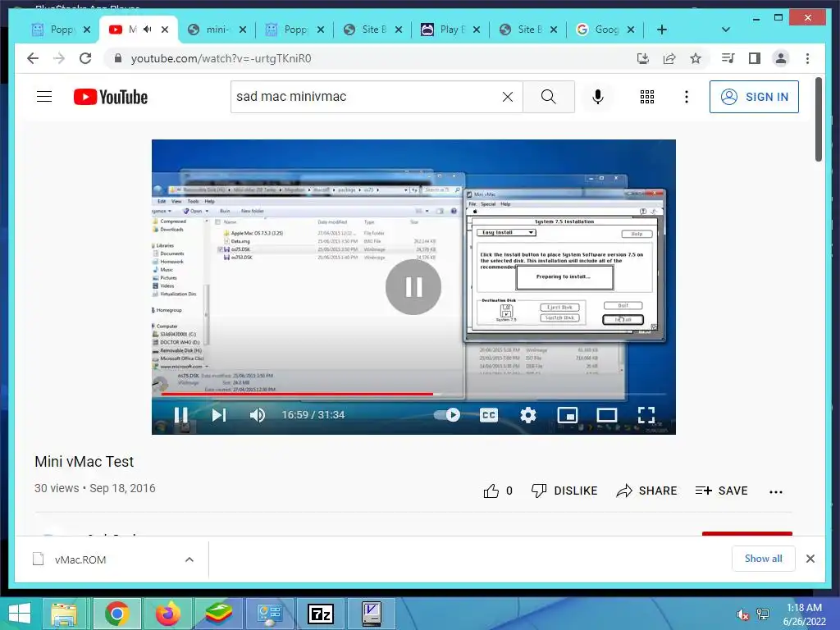
Task: Open Firefox from the taskbar
Action: 167,614
